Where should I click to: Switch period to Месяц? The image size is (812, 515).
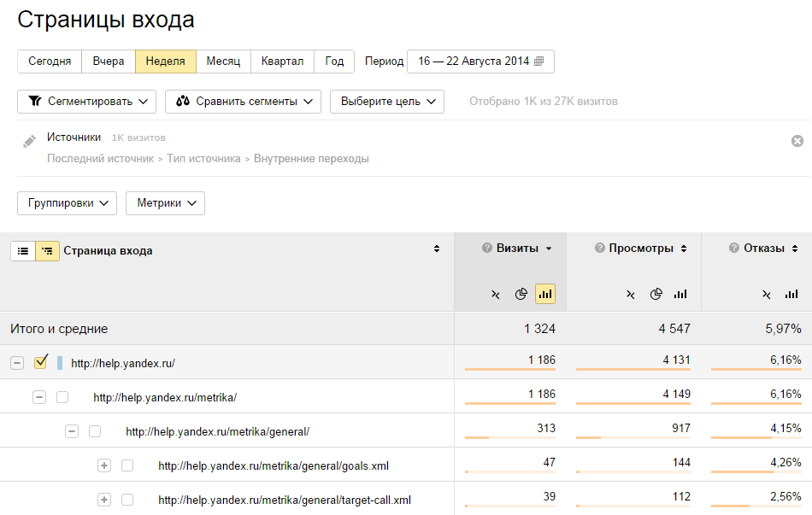coord(223,61)
